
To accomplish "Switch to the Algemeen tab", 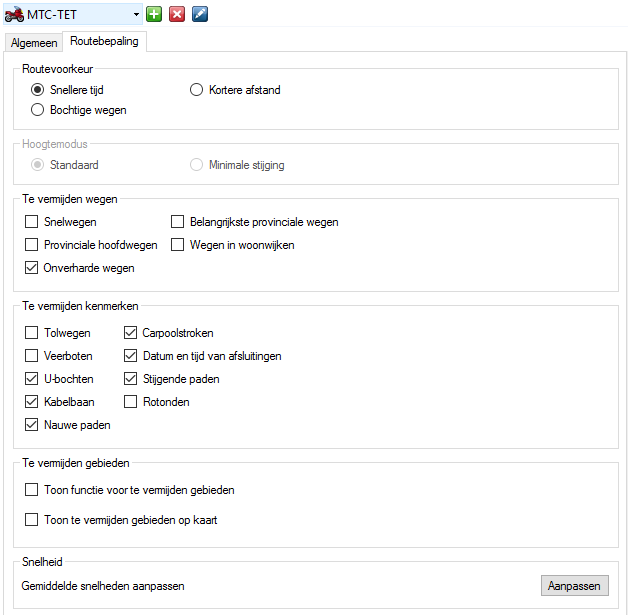I will coord(34,42).
